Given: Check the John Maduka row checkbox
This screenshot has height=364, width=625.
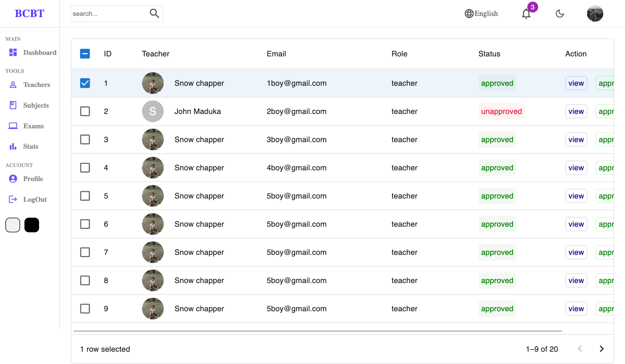Looking at the screenshot, I should (85, 111).
